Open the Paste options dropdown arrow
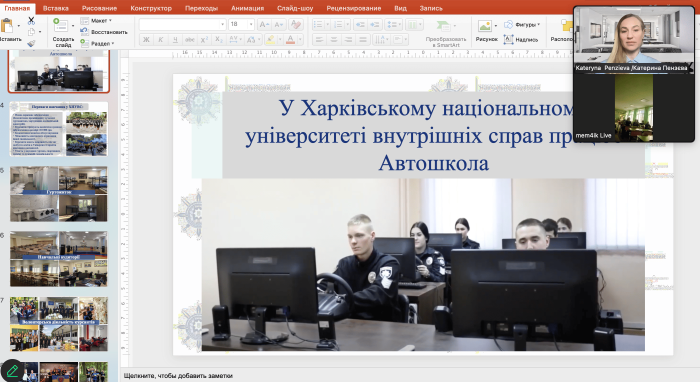Screen dimensions: 700x382 click(18, 26)
